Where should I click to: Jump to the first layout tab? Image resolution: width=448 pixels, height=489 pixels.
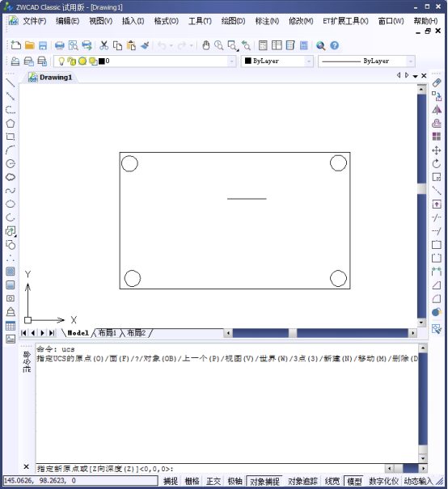[x=23, y=333]
